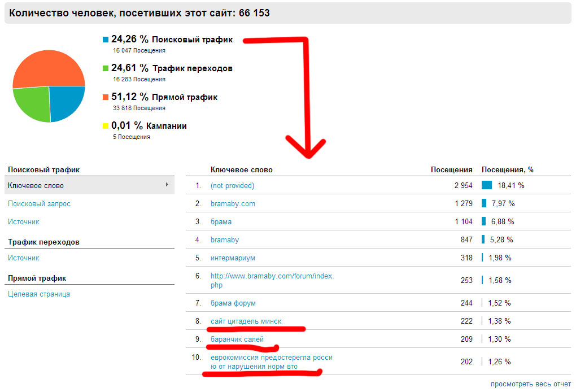576x392 pixels.
Task: Click the blue search traffic pie slice
Action: click(x=65, y=102)
